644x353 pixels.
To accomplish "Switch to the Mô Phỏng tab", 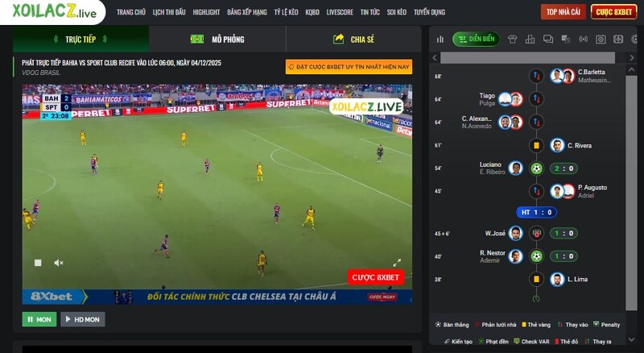I will tap(217, 39).
